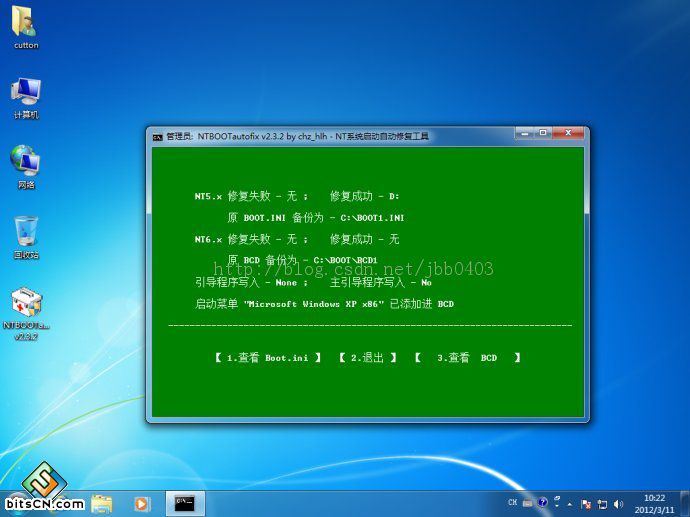Click the CH language indicator in tray
Screen dimensions: 690x517
[512, 502]
